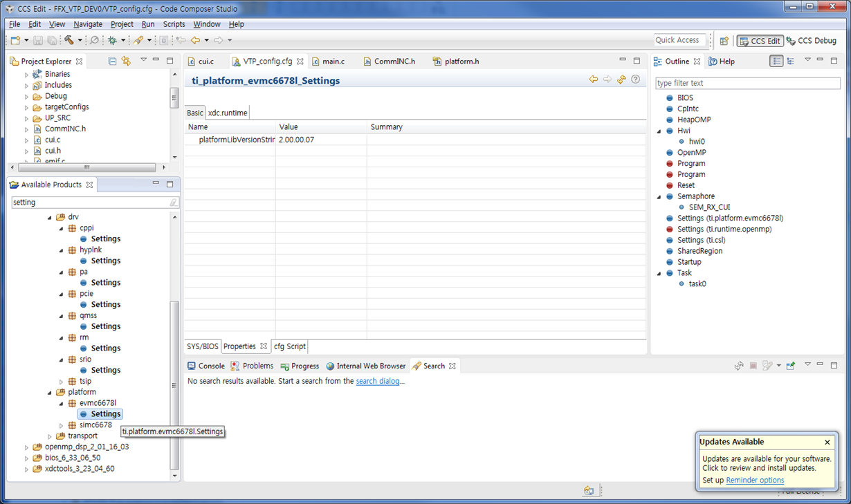
Task: Switch to the xdc.runtime tab
Action: [x=228, y=112]
